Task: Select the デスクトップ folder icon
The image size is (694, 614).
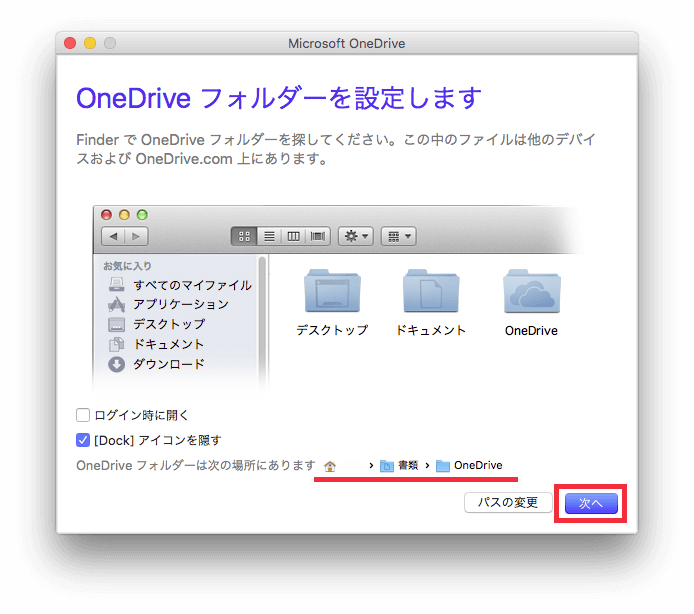Action: (332, 291)
